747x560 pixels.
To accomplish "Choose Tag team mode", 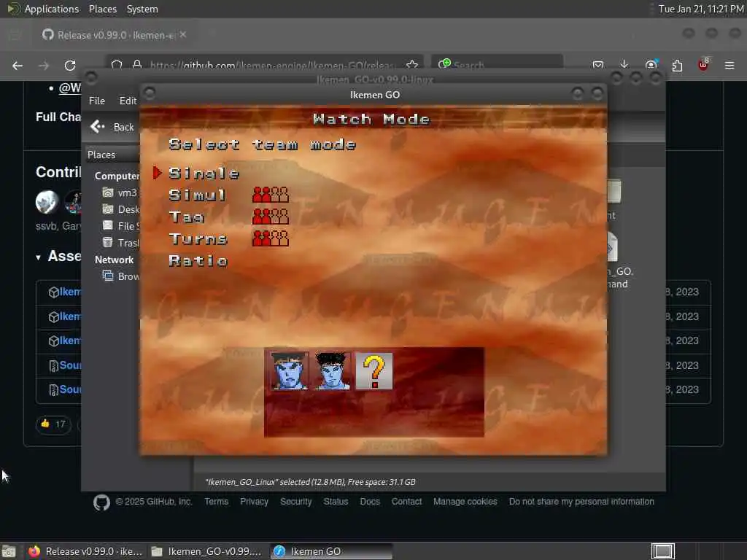I will click(x=187, y=217).
